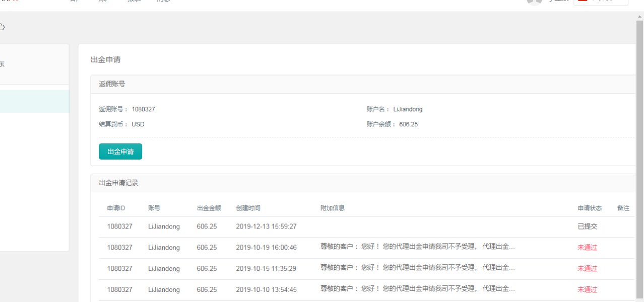Click 未通过 status of the 2019-10-10 record
Image resolution: width=644 pixels, height=302 pixels.
587,289
